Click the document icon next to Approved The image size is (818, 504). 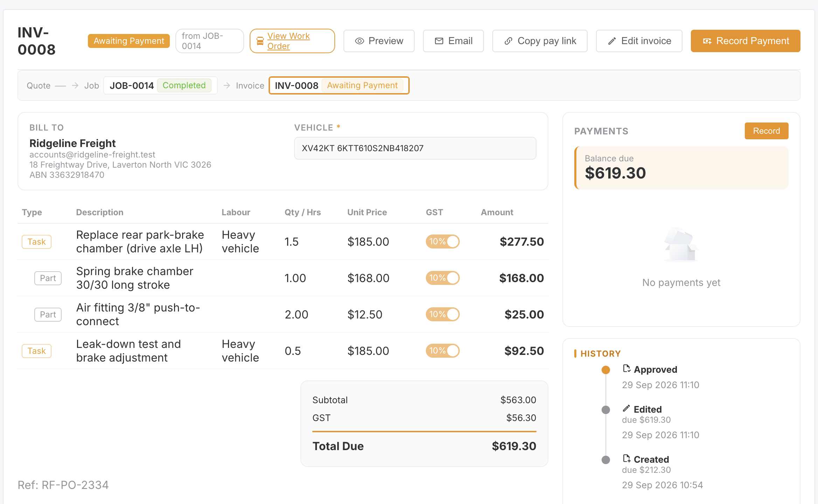pos(627,369)
